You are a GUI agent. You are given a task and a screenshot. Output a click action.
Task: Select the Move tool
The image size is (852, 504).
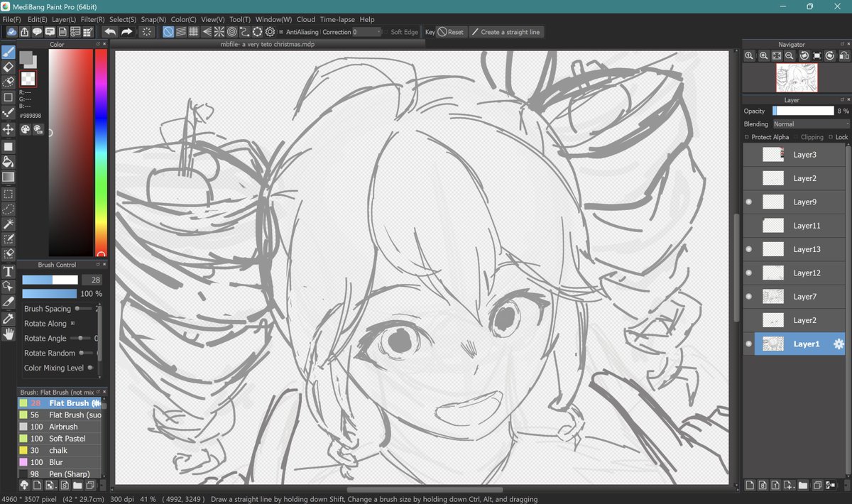[x=9, y=128]
